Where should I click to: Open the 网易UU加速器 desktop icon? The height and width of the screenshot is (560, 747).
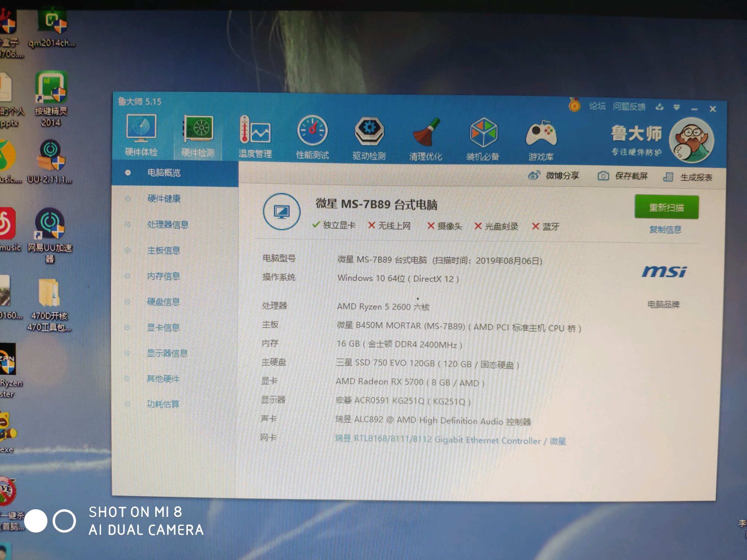tap(50, 235)
